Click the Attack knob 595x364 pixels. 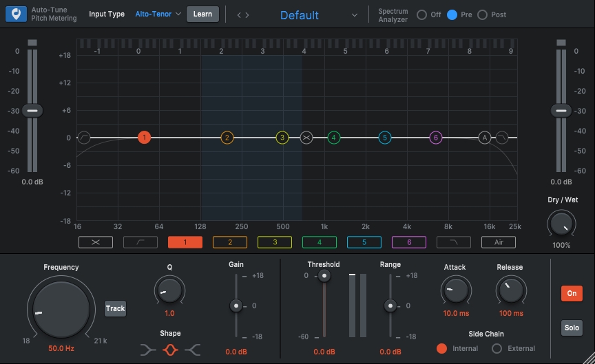[456, 291]
